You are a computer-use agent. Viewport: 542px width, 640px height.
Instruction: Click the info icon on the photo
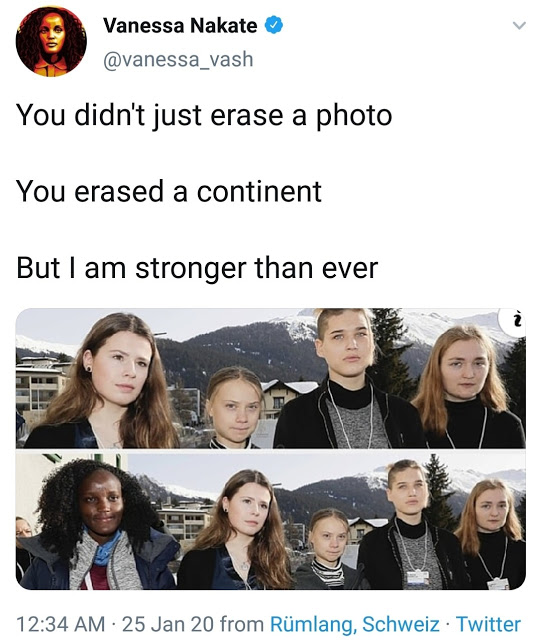click(516, 320)
